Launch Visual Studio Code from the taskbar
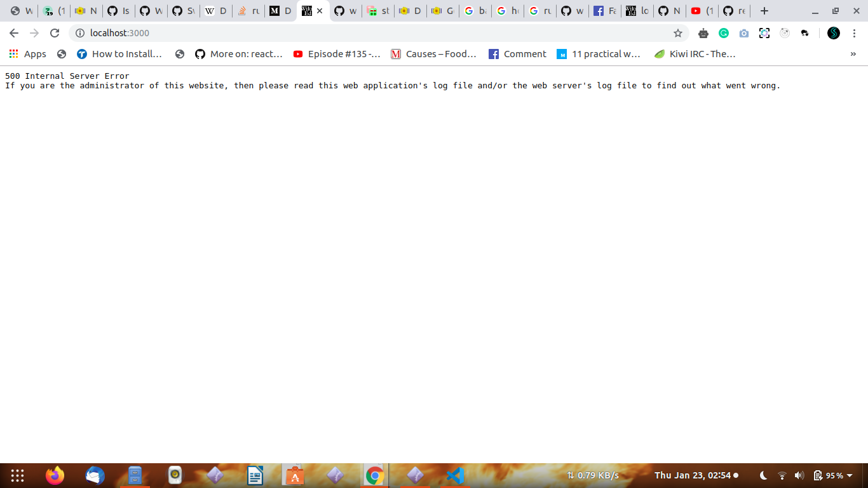This screenshot has height=488, width=868. pyautogui.click(x=454, y=475)
